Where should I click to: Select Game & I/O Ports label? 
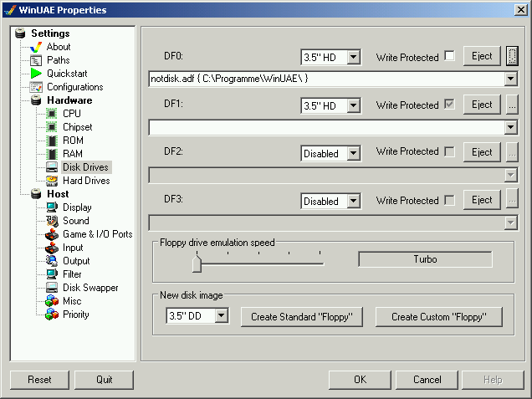pyautogui.click(x=97, y=234)
